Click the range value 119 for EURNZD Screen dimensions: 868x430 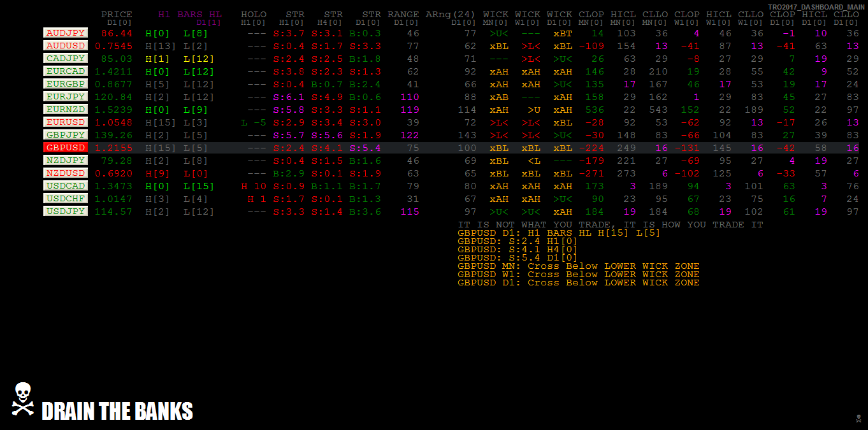click(410, 110)
